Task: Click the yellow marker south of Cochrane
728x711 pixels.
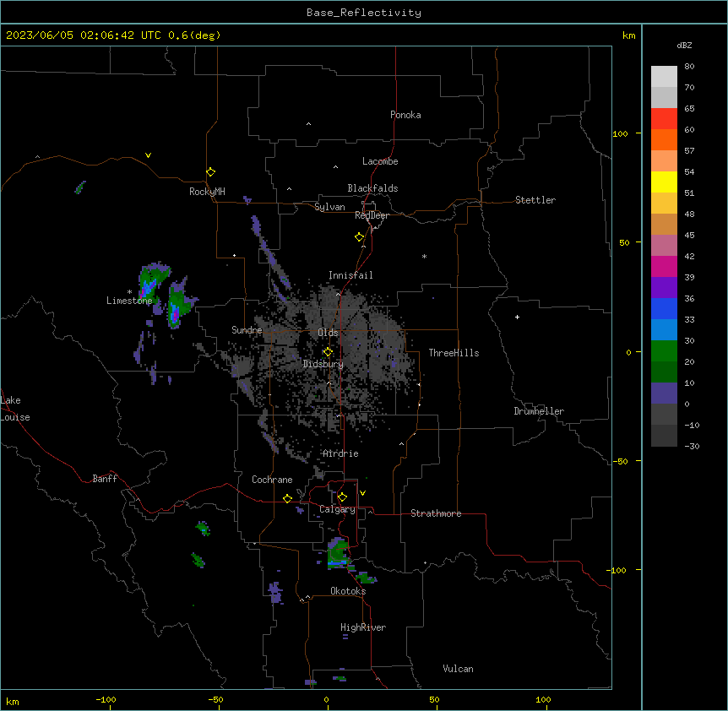Action: pos(287,498)
